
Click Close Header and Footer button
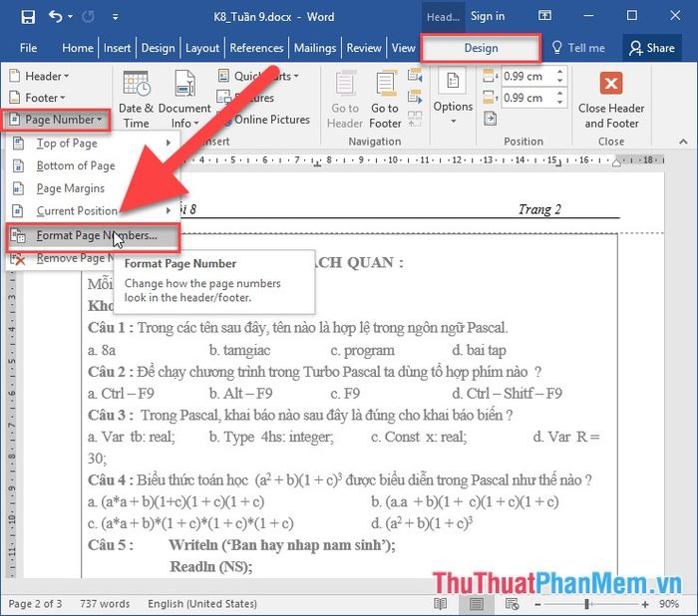pos(610,100)
